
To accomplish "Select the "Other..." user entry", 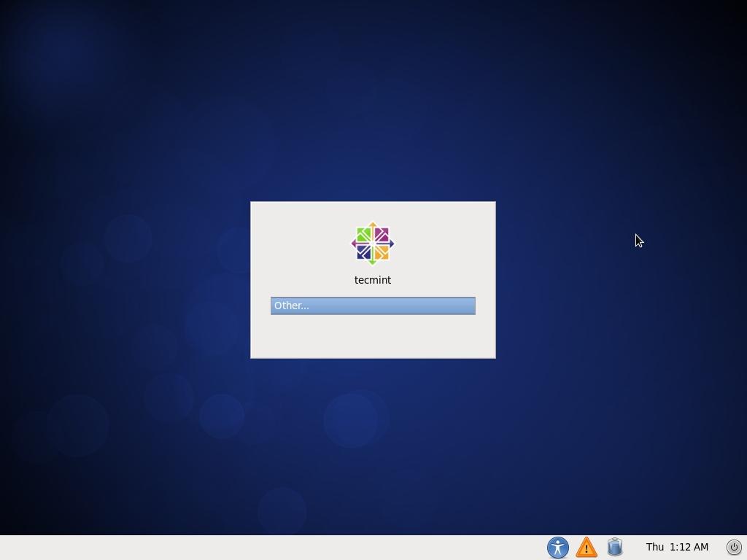I will [x=373, y=306].
